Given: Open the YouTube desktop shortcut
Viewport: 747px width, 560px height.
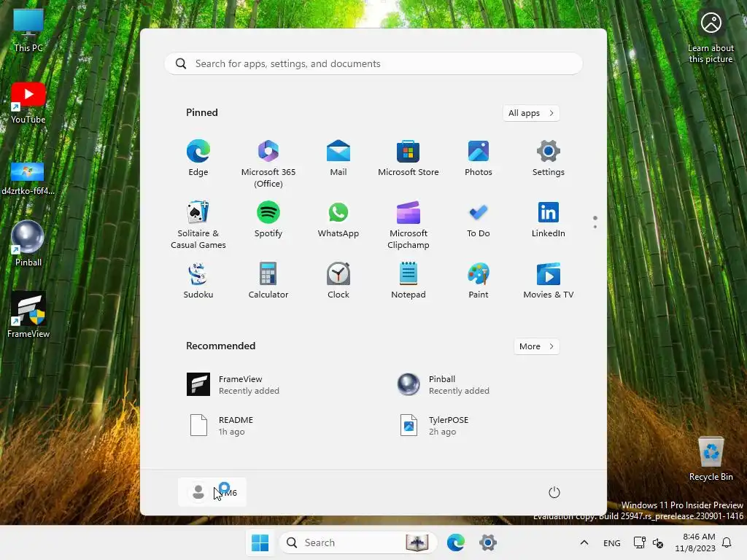Looking at the screenshot, I should 28,103.
